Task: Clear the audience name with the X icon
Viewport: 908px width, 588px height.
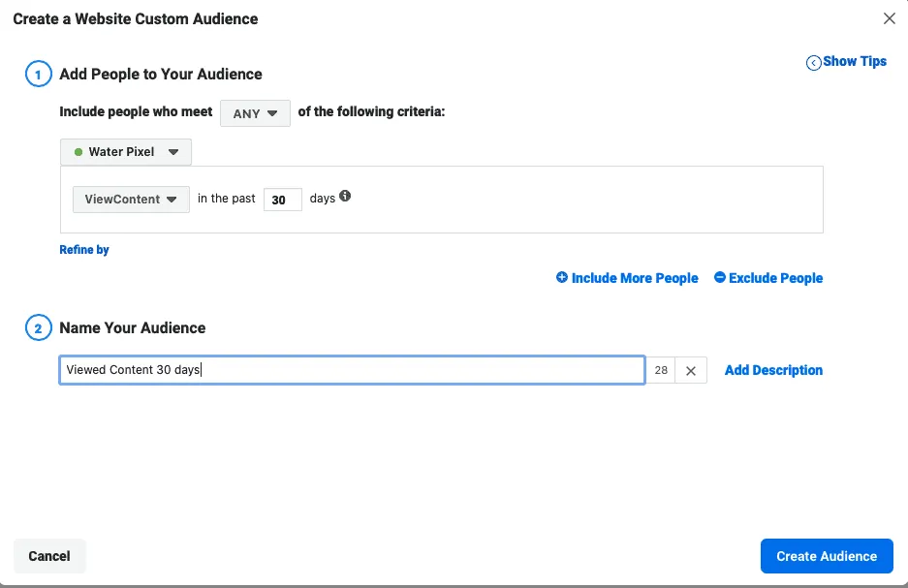Action: click(x=691, y=371)
